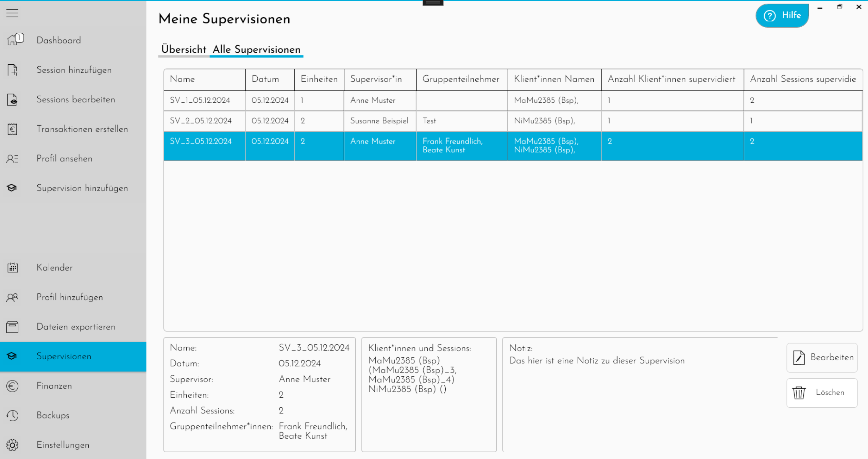The width and height of the screenshot is (868, 459).
Task: Switch to the Übersicht tab
Action: click(184, 50)
